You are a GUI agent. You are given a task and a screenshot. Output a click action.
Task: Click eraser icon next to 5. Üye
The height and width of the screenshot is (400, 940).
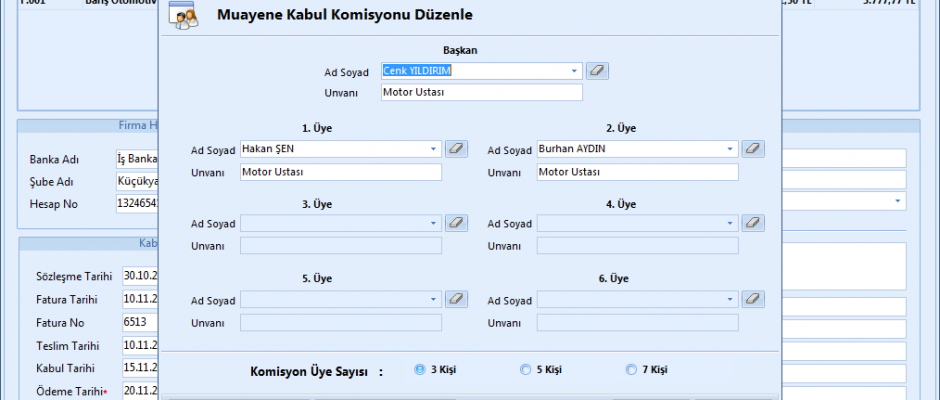click(x=456, y=298)
